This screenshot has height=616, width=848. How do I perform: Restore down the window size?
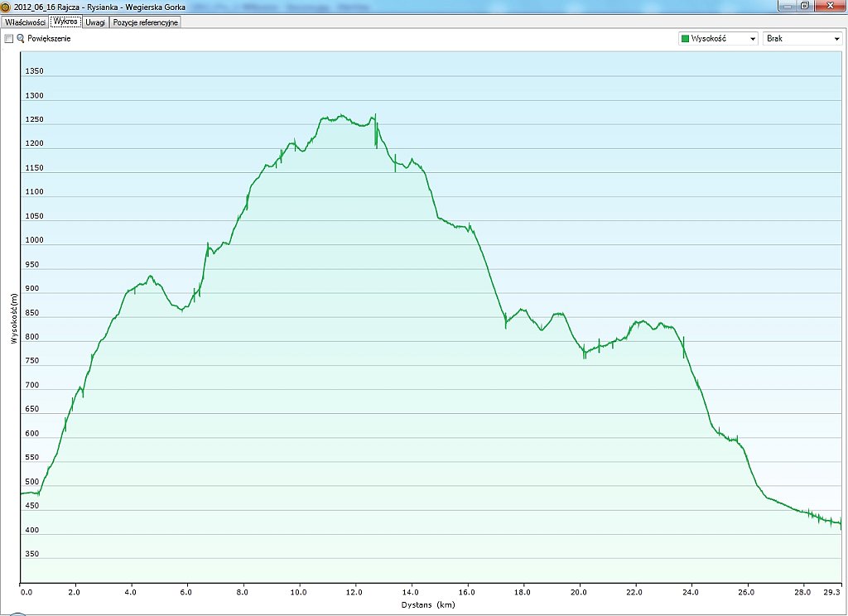tap(804, 5)
